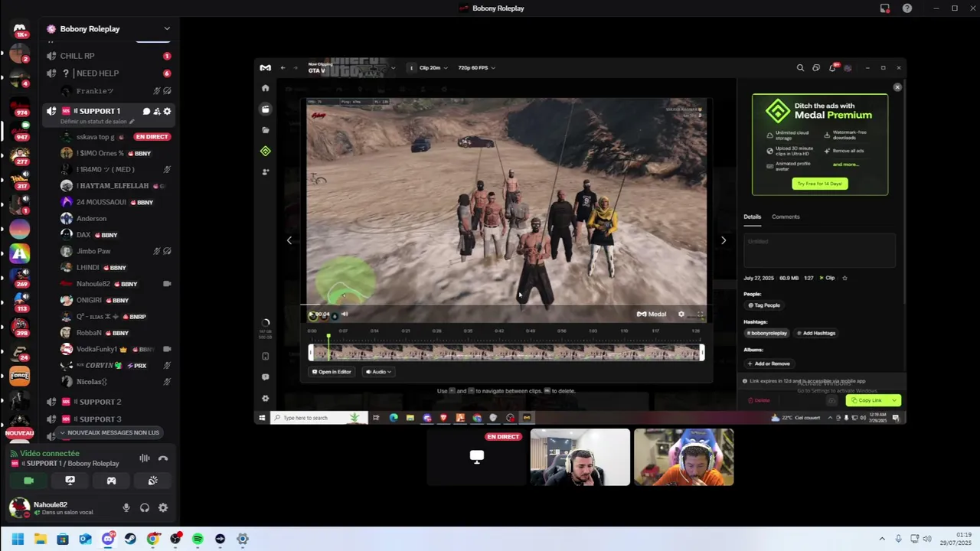Open the server icon with rainbow 'A'
The image size is (980, 551).
20,253
